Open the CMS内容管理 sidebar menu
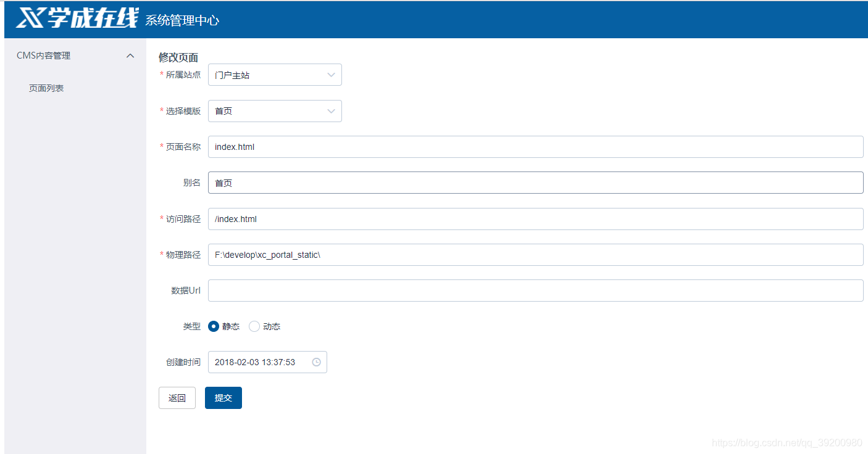Screen dimensions: 868x454 click(x=75, y=56)
